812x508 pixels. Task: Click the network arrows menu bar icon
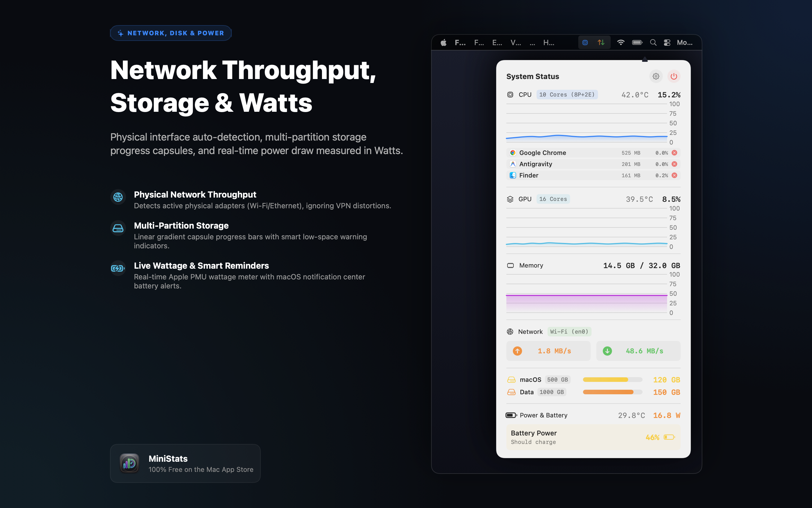(x=601, y=43)
